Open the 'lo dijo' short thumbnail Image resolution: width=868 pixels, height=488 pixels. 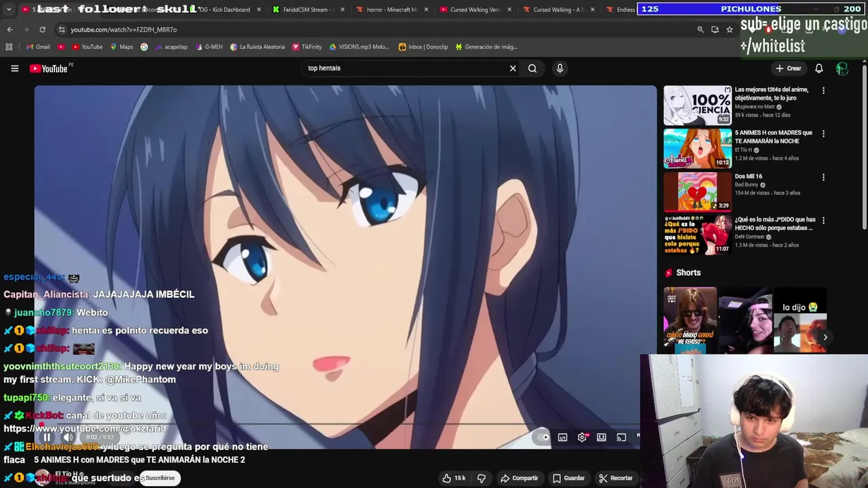pos(800,320)
